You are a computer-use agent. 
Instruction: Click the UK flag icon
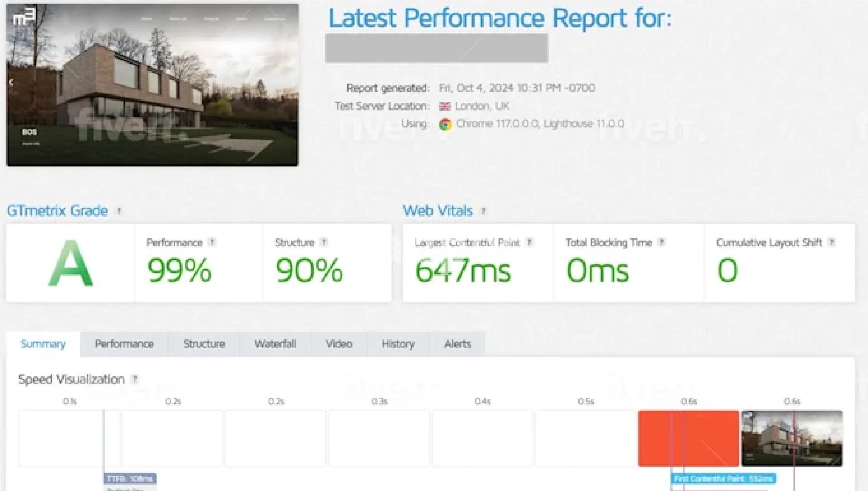(x=445, y=107)
